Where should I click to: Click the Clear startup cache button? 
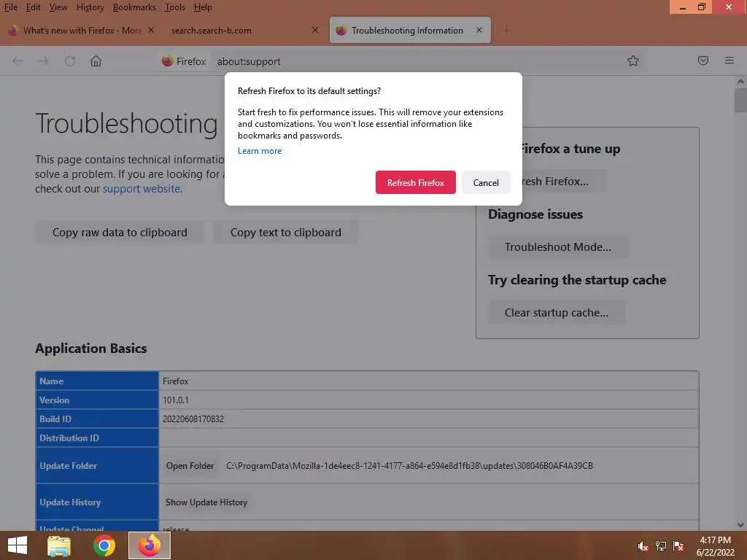557,313
